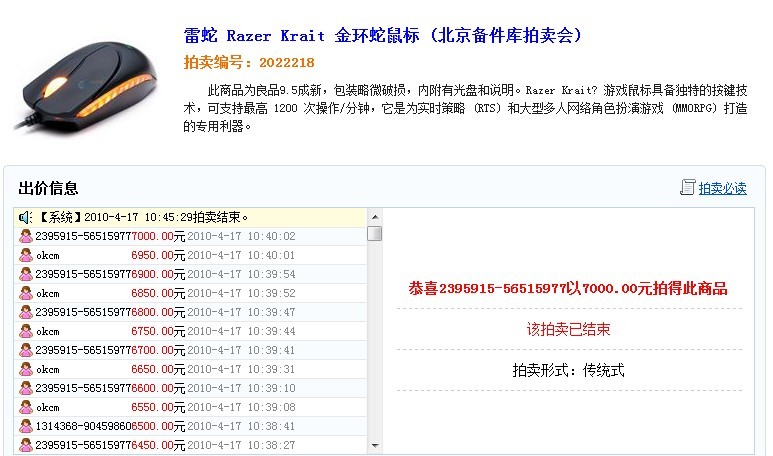Click the bid list scrollbar down arrow

(x=375, y=446)
